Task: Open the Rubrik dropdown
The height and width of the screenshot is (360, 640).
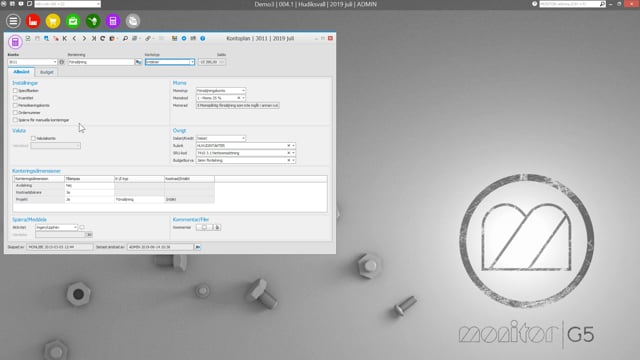Action: coord(293,146)
